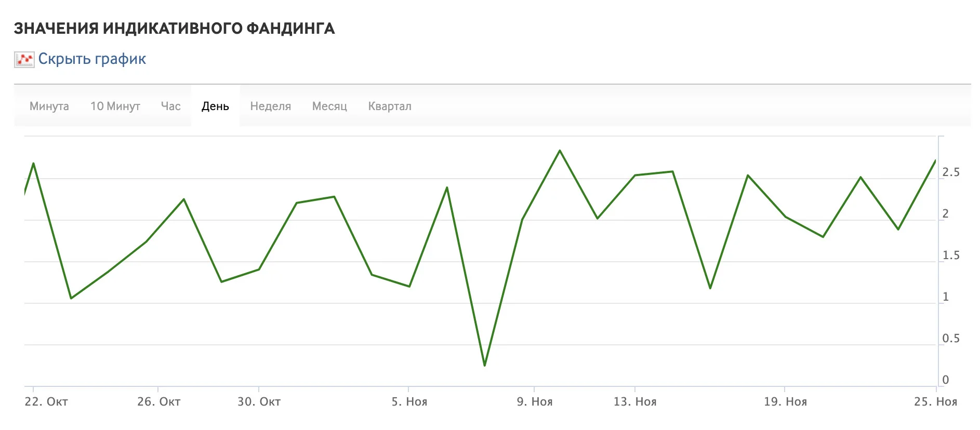Click the 26. Окт date label
The height and width of the screenshot is (430, 980).
pos(159,401)
